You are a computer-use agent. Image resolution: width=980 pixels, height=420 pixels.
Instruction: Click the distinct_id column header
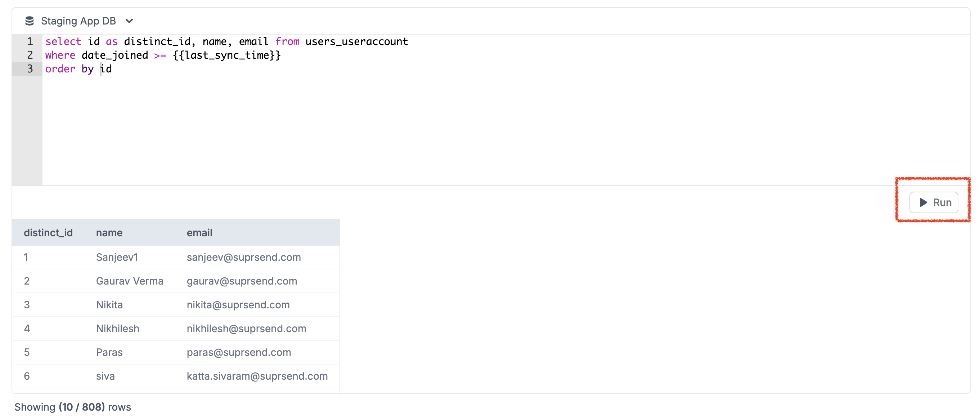click(48, 233)
